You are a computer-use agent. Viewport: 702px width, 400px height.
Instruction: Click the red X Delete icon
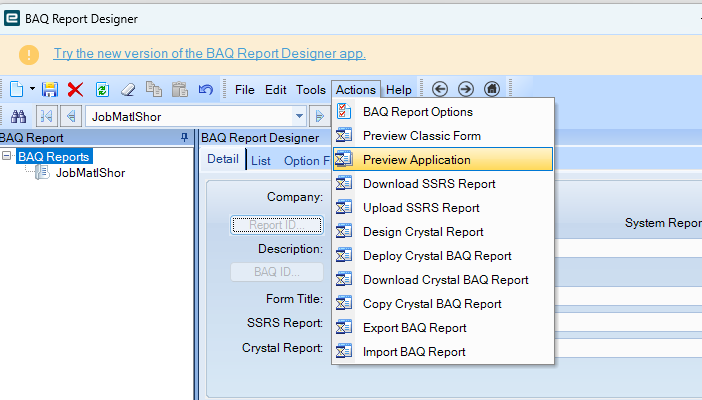75,89
